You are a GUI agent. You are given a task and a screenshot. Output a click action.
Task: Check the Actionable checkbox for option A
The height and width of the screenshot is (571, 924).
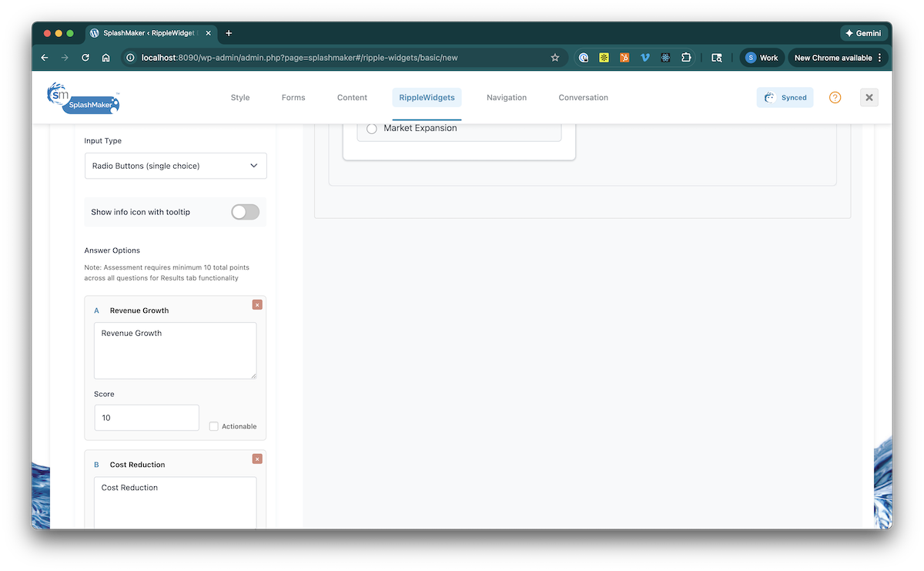coord(214,426)
